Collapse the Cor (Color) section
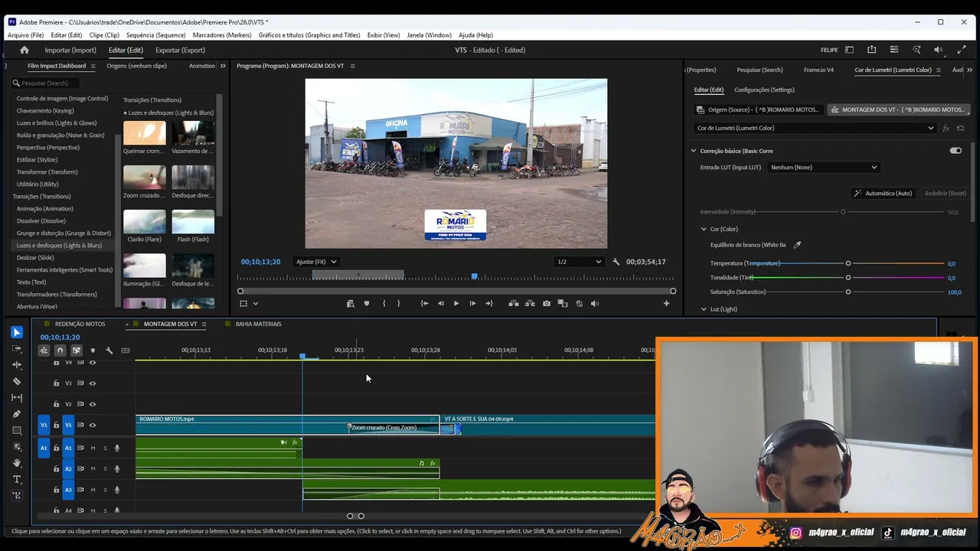980x551 pixels. (x=704, y=229)
